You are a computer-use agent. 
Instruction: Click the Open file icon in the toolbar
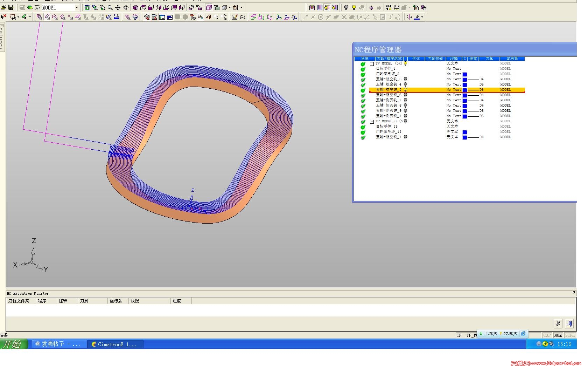click(x=3, y=7)
